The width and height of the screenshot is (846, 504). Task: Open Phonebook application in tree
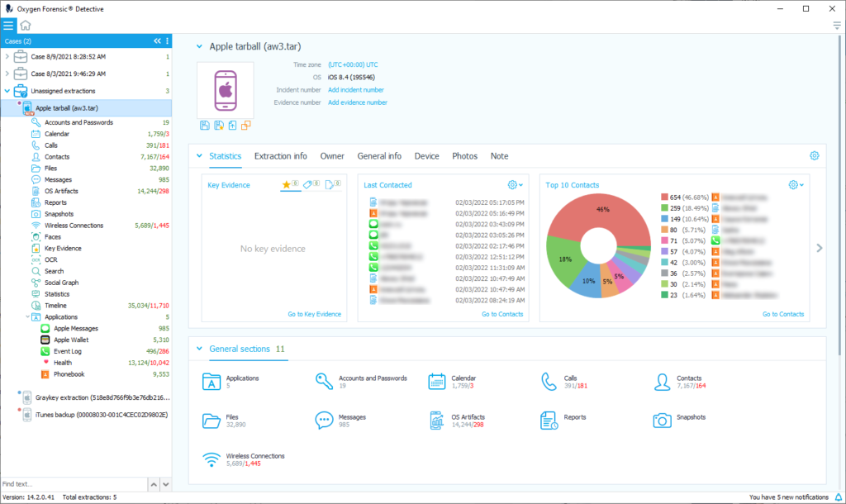pos(69,374)
